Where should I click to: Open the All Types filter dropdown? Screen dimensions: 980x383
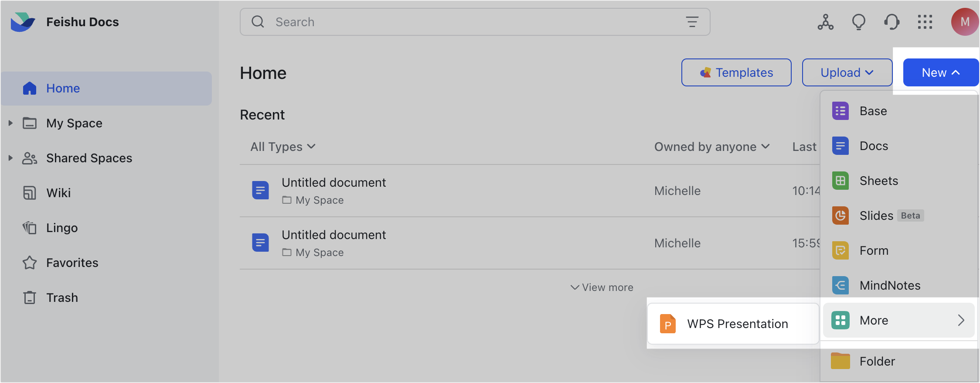point(282,147)
